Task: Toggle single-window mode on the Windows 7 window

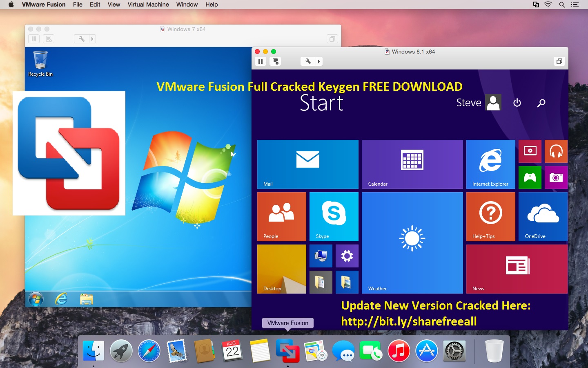Action: (x=332, y=38)
